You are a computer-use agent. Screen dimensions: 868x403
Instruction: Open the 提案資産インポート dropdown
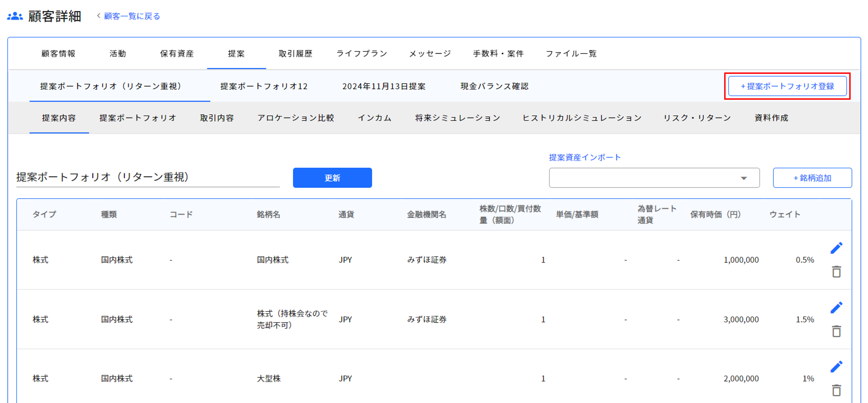point(654,178)
